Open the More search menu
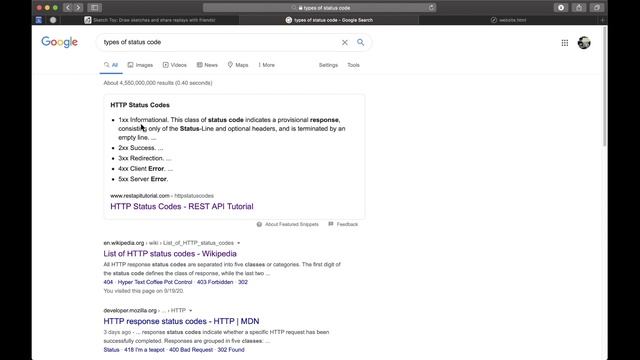The image size is (640, 360). point(267,65)
